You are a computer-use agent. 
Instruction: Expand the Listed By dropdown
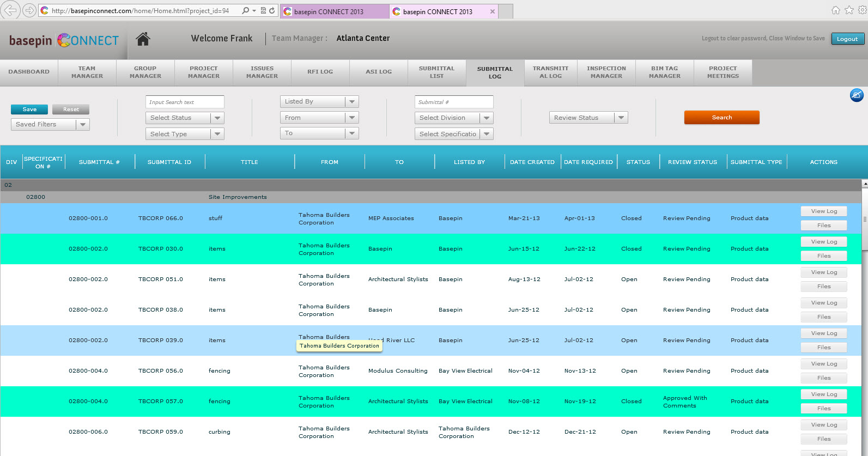click(319, 102)
